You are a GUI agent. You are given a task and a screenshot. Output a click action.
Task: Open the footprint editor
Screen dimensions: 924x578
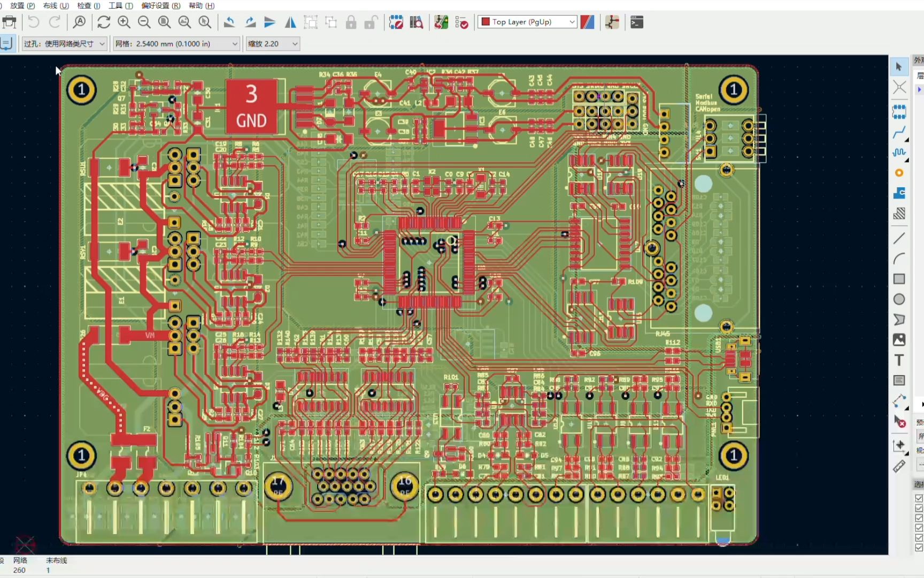click(x=396, y=22)
